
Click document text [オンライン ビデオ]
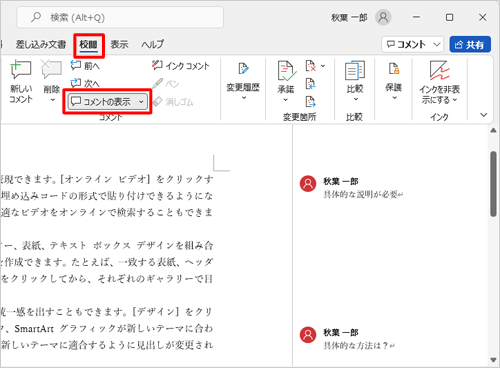click(x=105, y=179)
